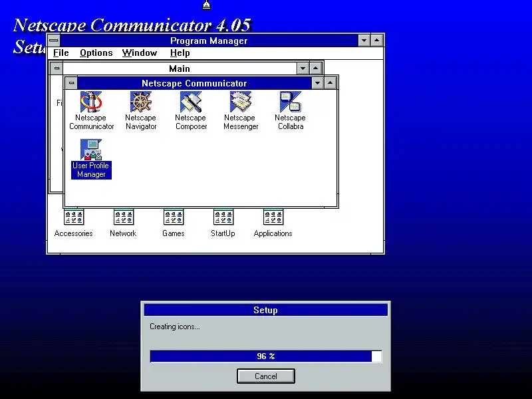
Task: Click the Main window title bar
Action: click(180, 68)
